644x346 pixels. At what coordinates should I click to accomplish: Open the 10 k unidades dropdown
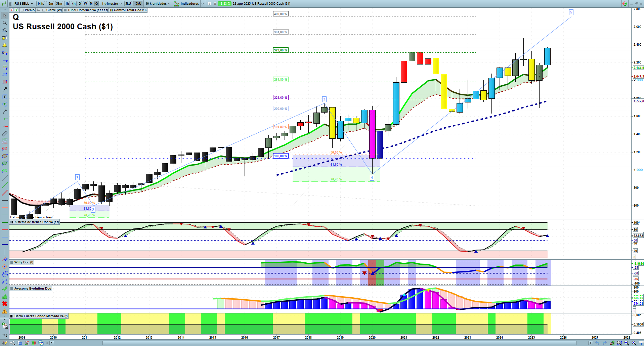[x=158, y=4]
